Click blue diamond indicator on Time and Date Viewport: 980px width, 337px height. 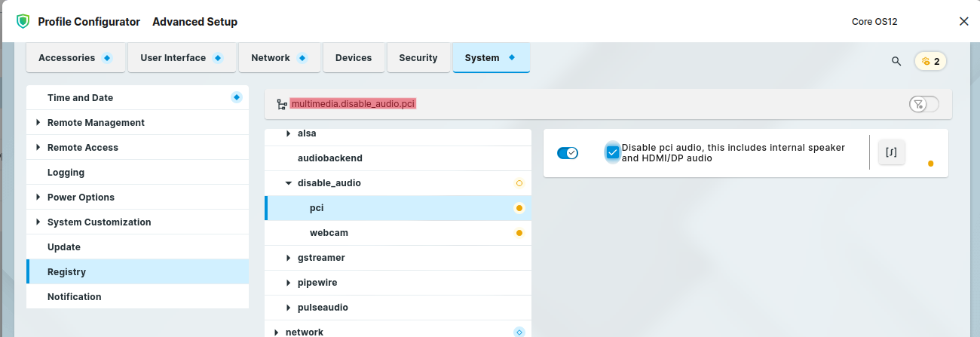(x=236, y=97)
